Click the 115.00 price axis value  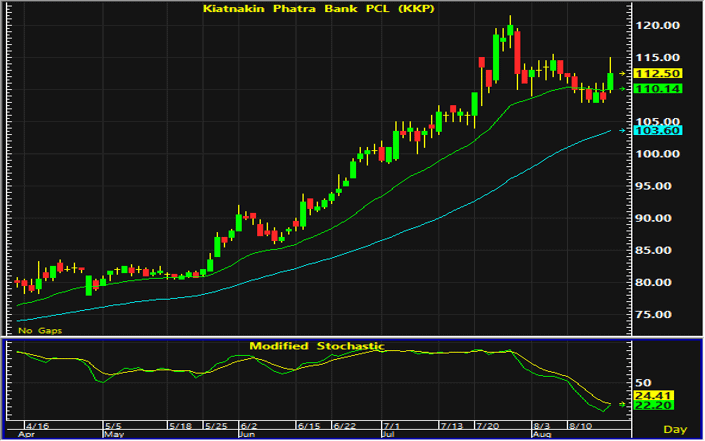pos(657,58)
